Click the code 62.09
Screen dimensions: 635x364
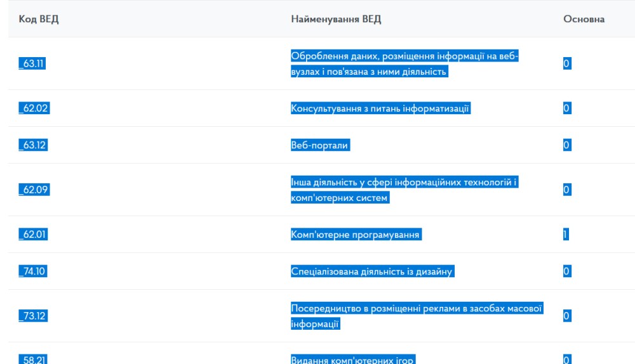point(34,190)
